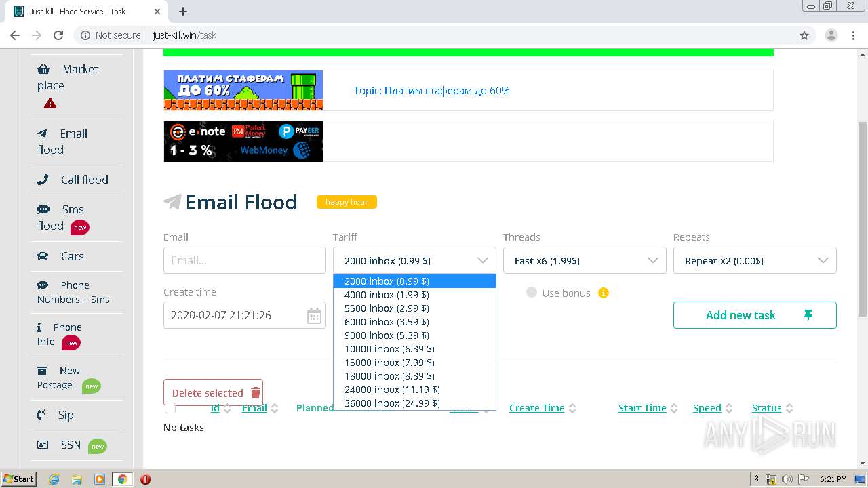Select 4000 inbox (1.99 $) tariff option

click(x=414, y=295)
